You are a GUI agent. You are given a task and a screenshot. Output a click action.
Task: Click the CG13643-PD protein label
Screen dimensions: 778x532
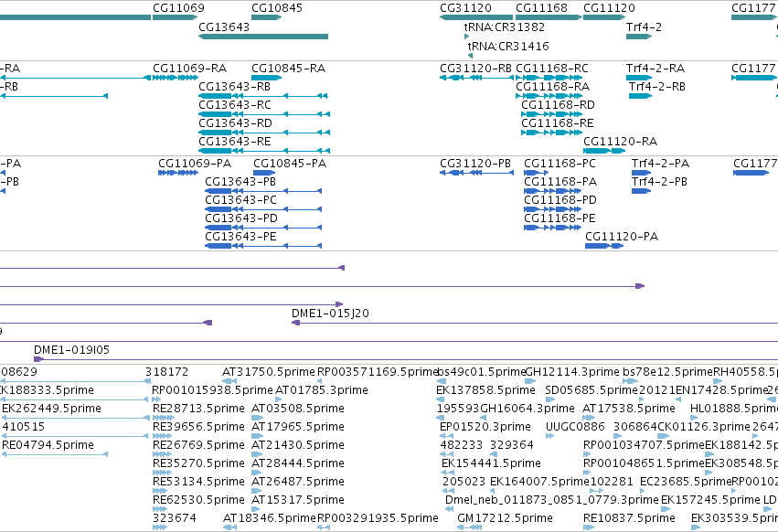(x=241, y=218)
